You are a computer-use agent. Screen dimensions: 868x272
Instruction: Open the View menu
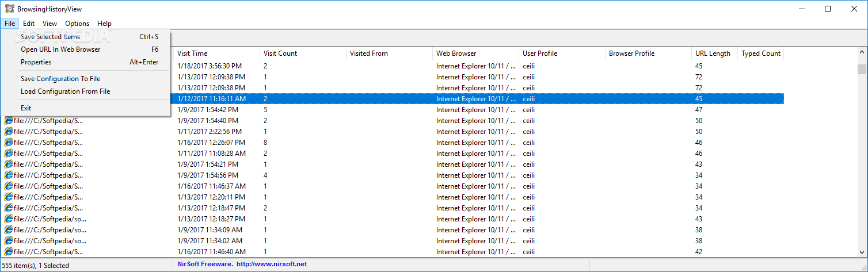[50, 24]
